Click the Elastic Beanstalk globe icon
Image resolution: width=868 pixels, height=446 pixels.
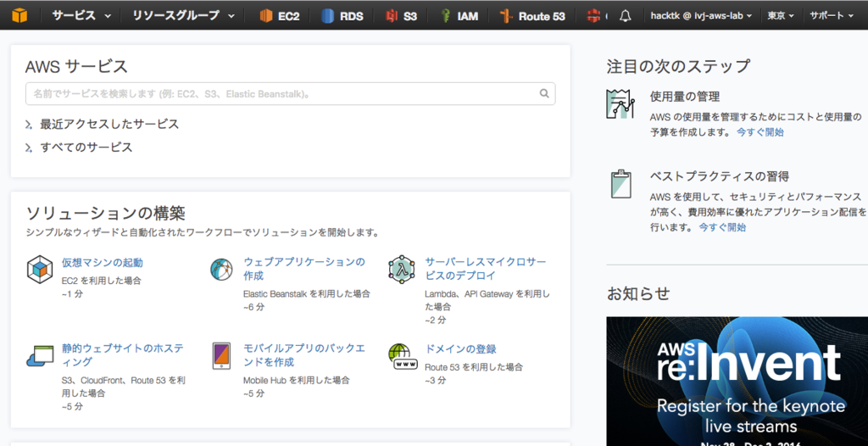pos(221,270)
